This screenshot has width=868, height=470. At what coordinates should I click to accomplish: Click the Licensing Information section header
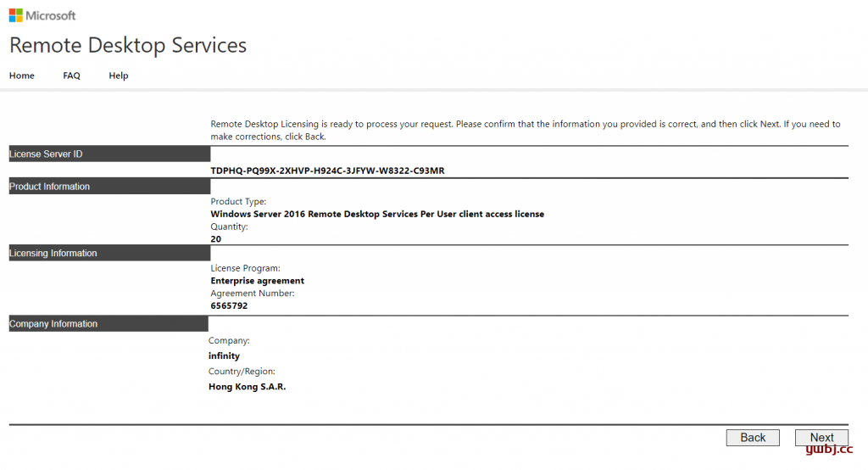click(x=109, y=253)
